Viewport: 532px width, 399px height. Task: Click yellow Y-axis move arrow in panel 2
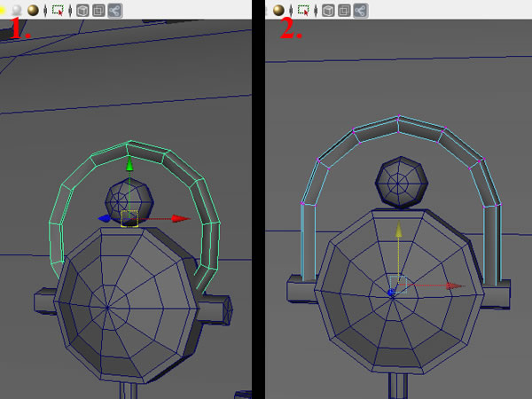(399, 230)
